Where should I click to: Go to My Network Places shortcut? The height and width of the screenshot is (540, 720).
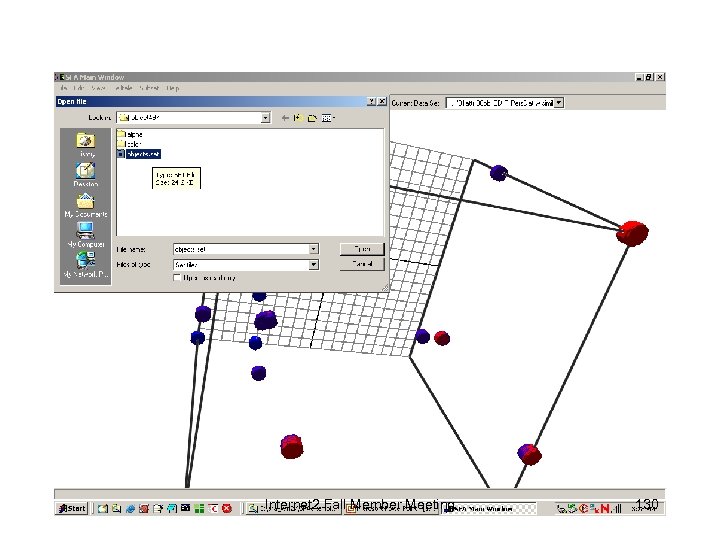pos(86,265)
